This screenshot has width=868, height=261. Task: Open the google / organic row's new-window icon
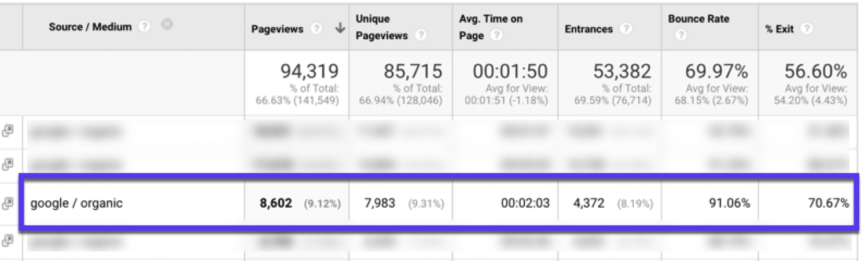point(8,203)
